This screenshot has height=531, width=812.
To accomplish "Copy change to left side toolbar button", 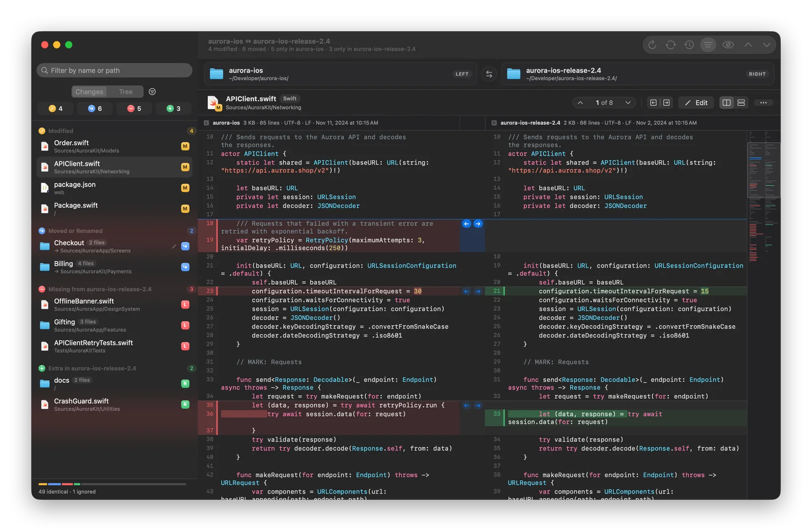I will click(654, 103).
